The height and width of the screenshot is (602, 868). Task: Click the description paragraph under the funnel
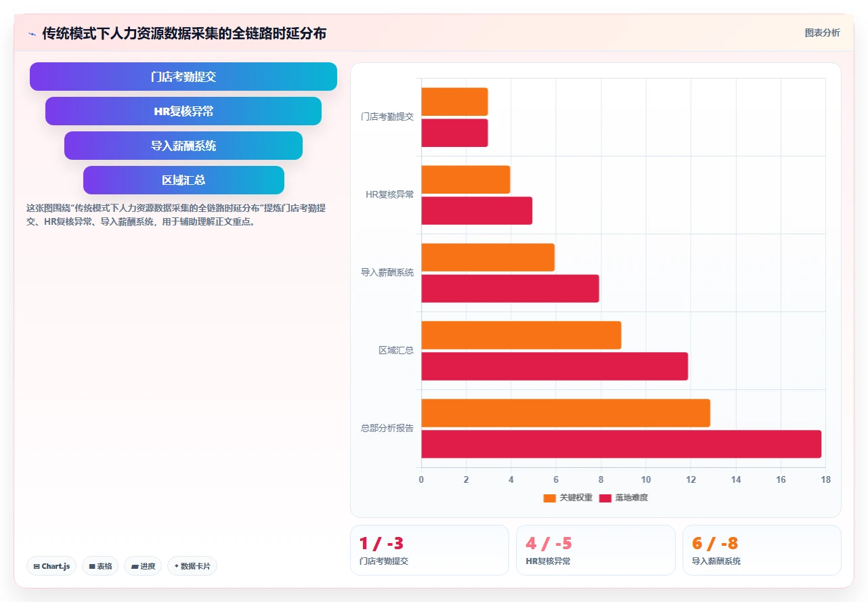click(176, 215)
